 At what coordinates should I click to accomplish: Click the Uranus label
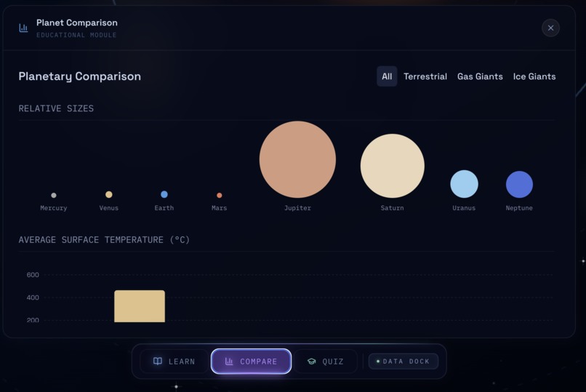click(x=464, y=208)
